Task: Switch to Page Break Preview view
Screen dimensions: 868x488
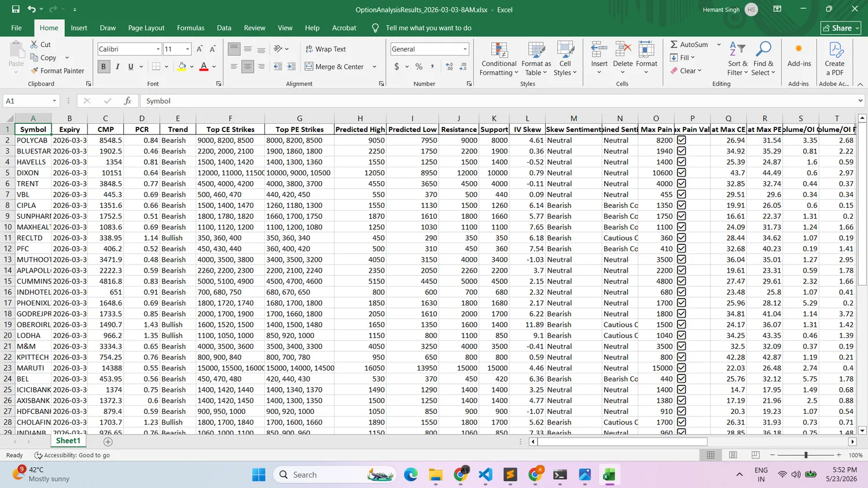Action: pyautogui.click(x=755, y=455)
